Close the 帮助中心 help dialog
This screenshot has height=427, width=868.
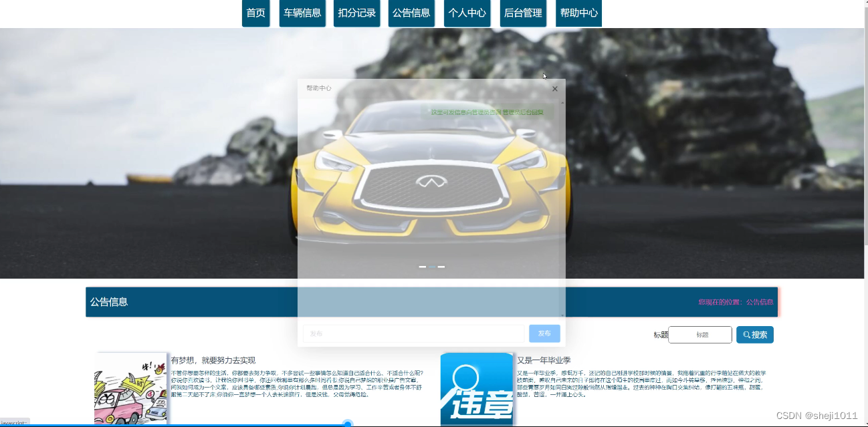pyautogui.click(x=554, y=88)
